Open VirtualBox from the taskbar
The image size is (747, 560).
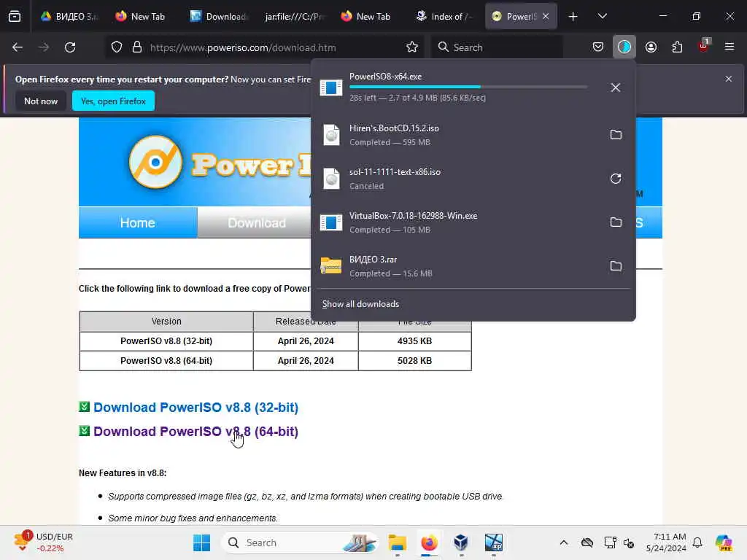click(461, 542)
